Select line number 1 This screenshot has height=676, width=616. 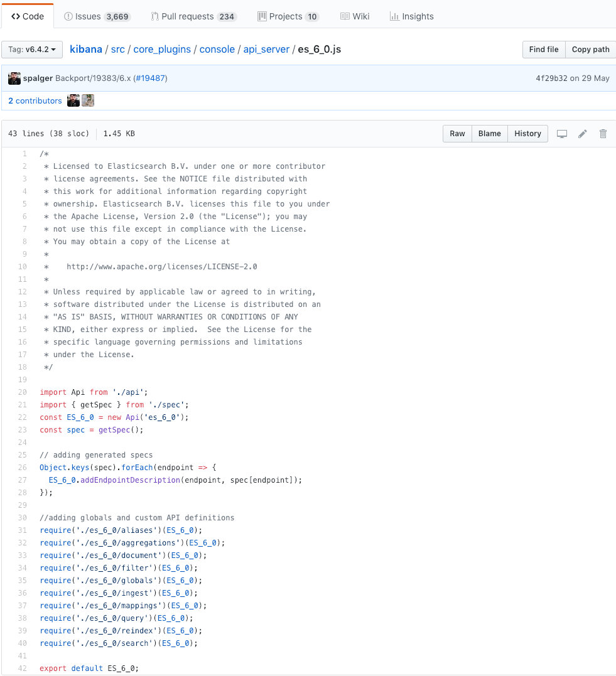click(x=24, y=154)
